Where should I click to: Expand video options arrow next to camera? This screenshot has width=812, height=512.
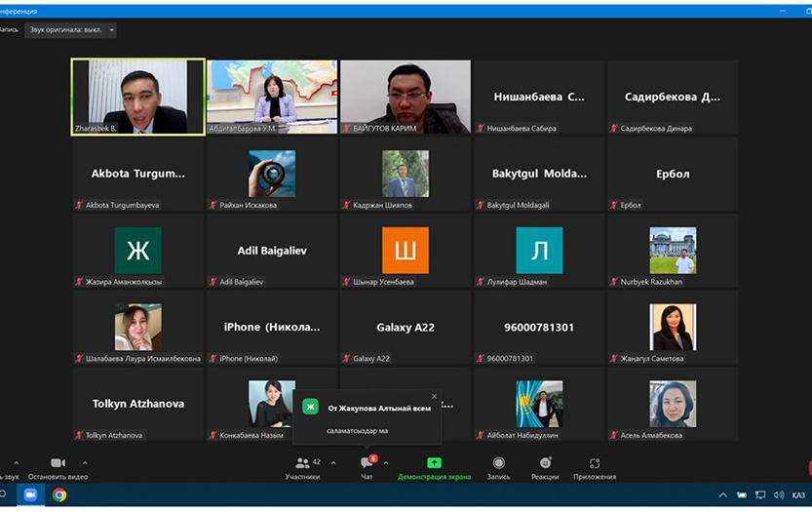pyautogui.click(x=85, y=463)
